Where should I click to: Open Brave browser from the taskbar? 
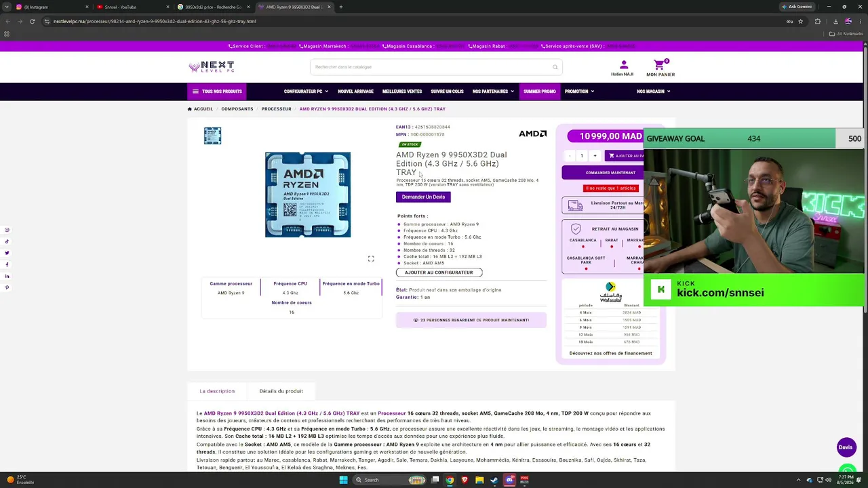(x=465, y=480)
